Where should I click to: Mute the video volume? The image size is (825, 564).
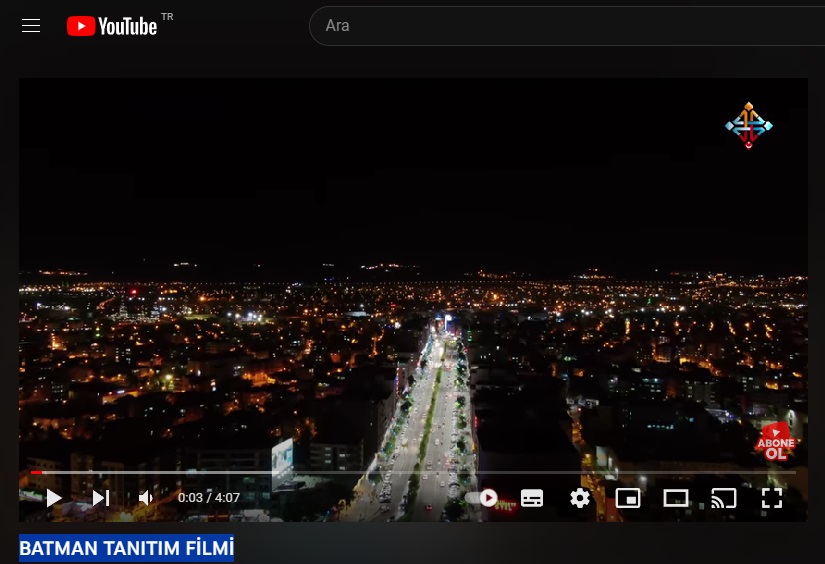coord(146,498)
